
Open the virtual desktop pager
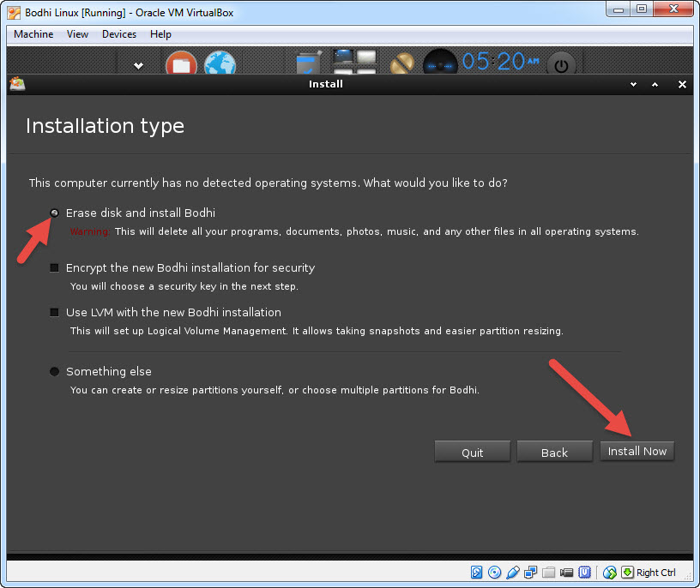tap(354, 62)
